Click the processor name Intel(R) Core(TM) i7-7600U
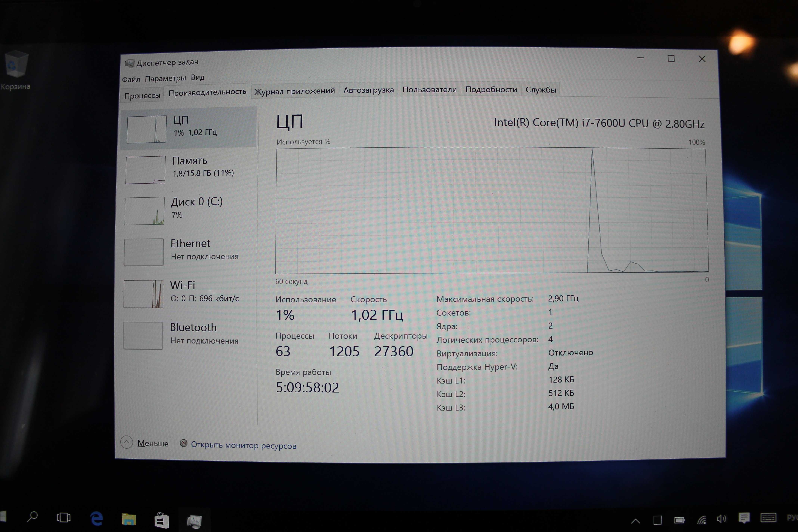Viewport: 798px width, 532px height. pos(599,123)
